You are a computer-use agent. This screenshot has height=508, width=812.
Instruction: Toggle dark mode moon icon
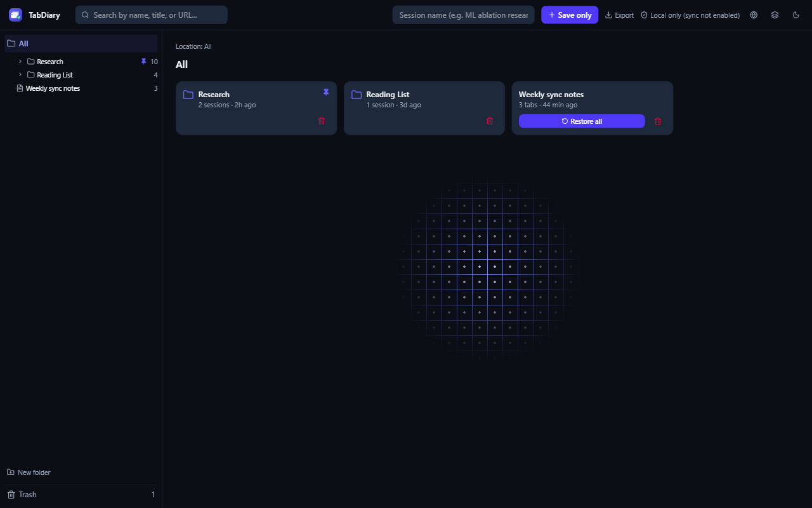coord(796,15)
